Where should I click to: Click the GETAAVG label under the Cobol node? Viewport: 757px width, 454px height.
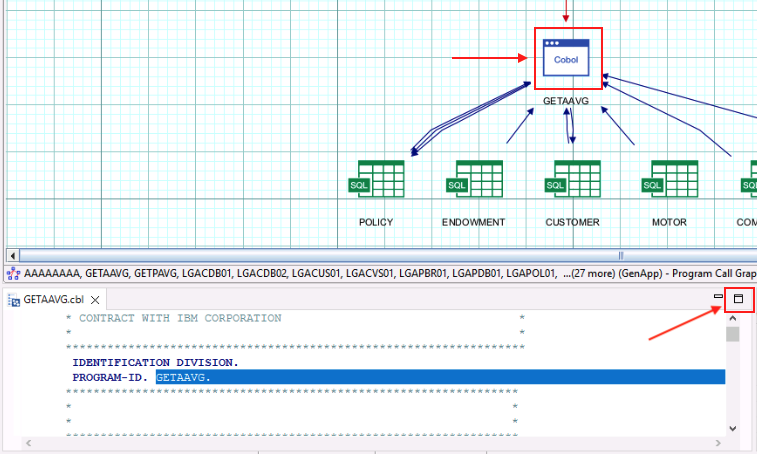pyautogui.click(x=566, y=101)
